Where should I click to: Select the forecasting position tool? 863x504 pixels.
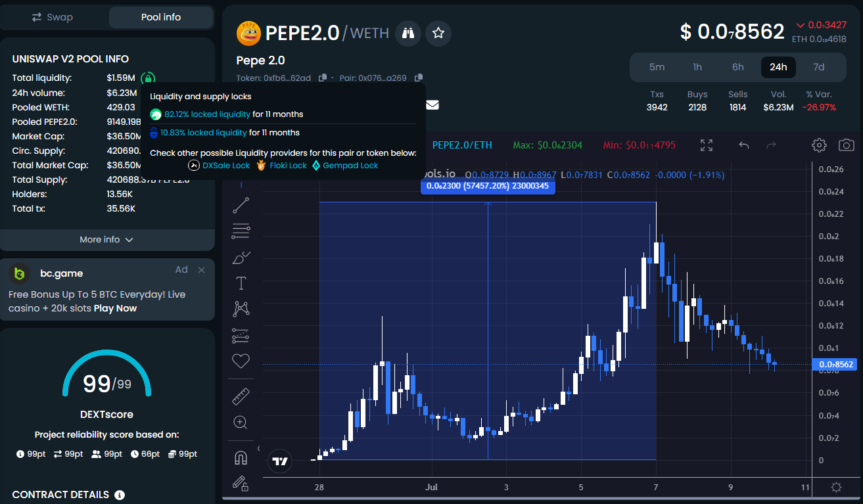241,335
